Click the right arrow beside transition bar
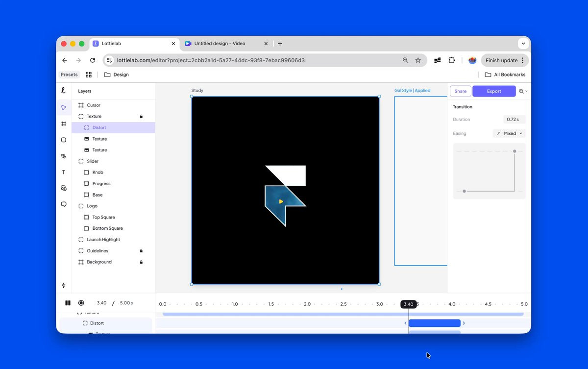Screen dimensions: 588x369 point(464,323)
